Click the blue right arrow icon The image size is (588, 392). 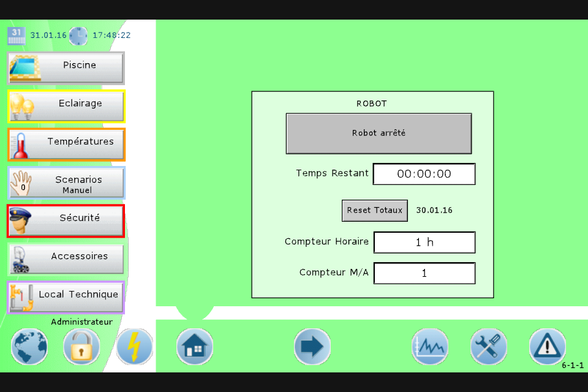[x=312, y=347]
